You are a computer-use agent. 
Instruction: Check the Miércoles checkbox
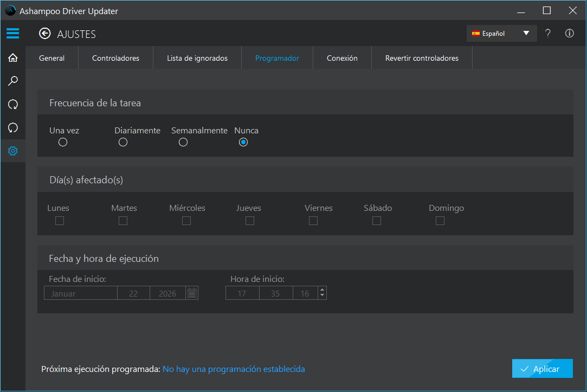186,221
